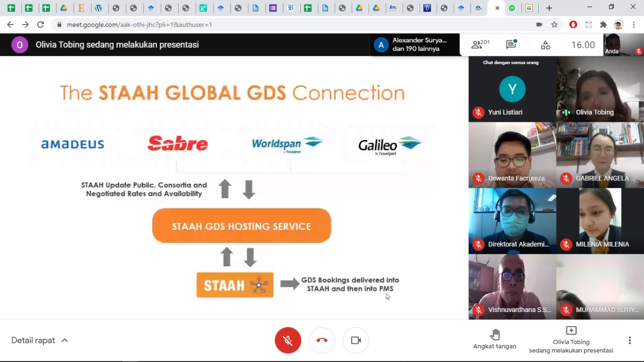Select MUHAMMAD SUTIY's video tile
644x362 pixels.
click(x=600, y=286)
